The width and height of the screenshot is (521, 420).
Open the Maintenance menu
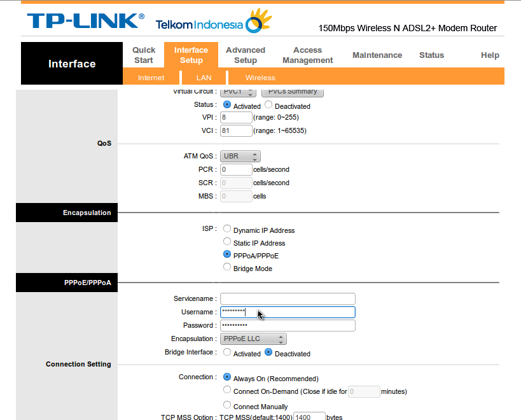(x=377, y=55)
